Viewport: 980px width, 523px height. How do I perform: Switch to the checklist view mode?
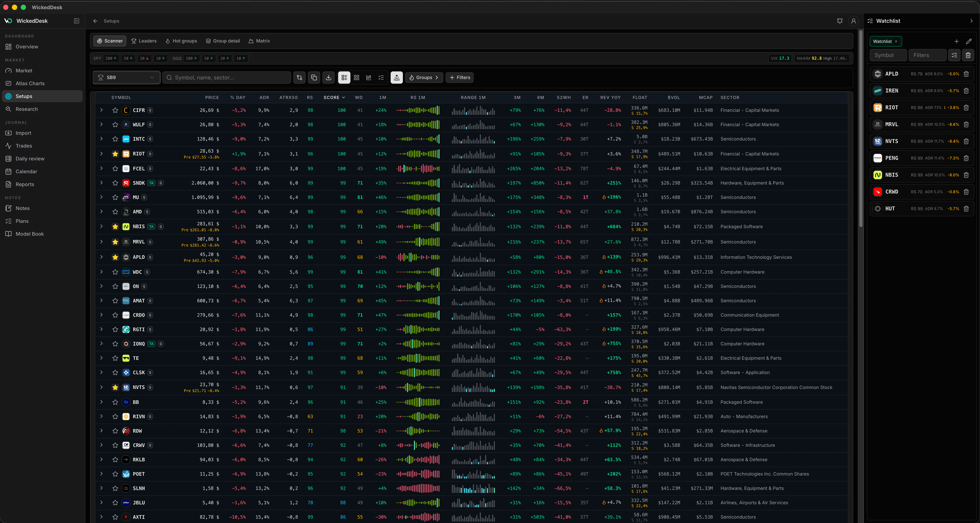pyautogui.click(x=381, y=78)
